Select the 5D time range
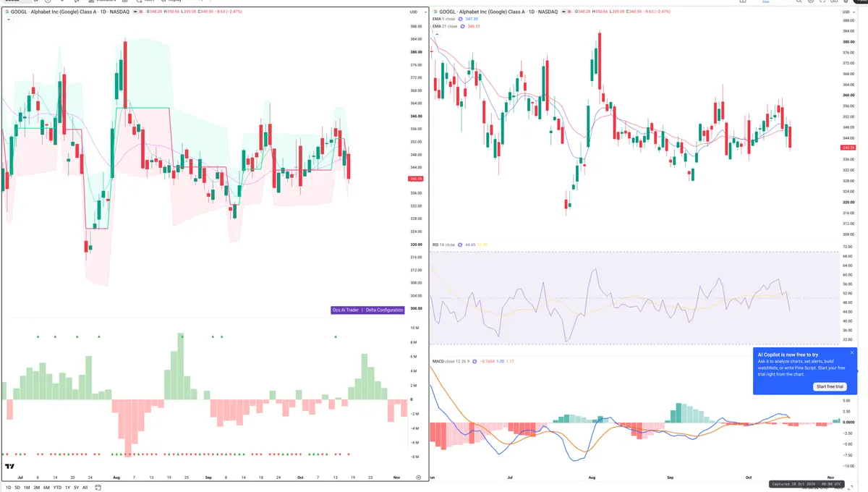The width and height of the screenshot is (868, 492). coord(17,488)
